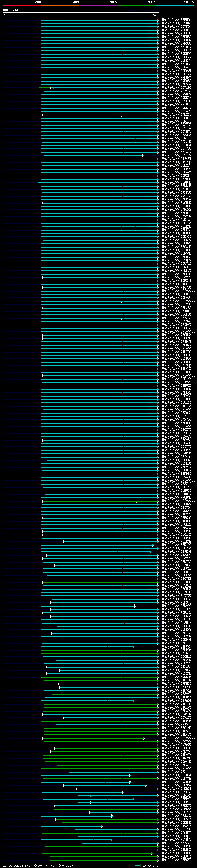Select hit label UniRef100_A9PAL5

click(x=176, y=67)
